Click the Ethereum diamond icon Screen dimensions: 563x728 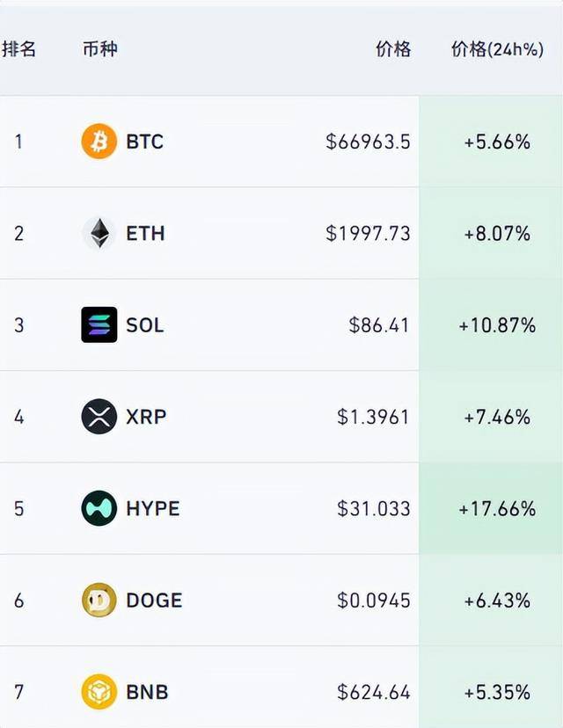point(99,233)
